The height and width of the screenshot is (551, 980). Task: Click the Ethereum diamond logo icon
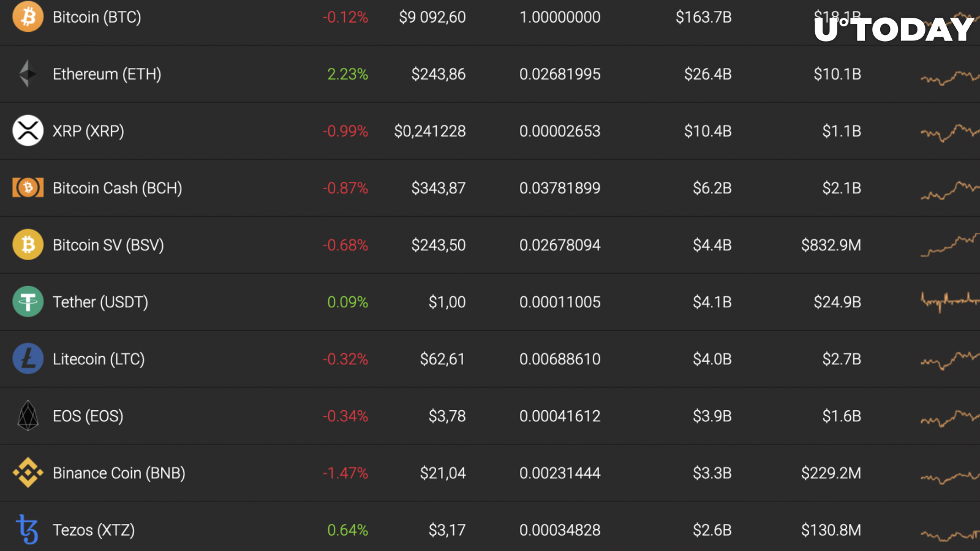pos(28,73)
